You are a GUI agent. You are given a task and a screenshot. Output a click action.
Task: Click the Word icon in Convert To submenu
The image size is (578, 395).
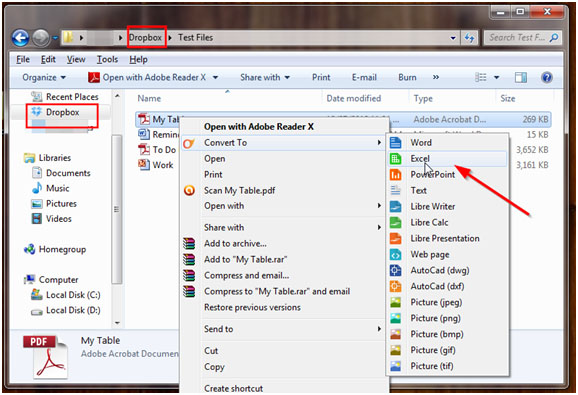coord(395,143)
